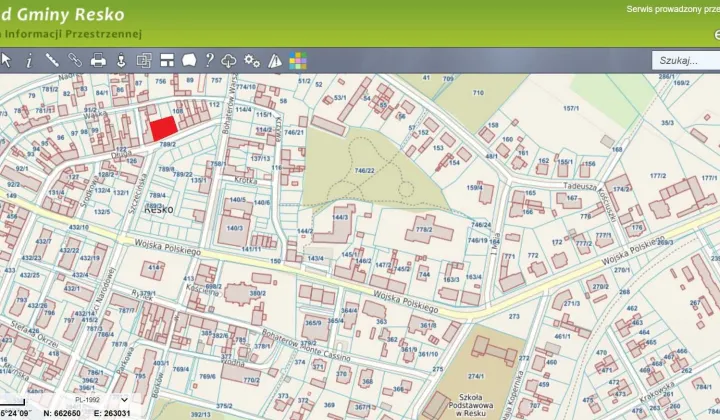720x420 pixels.
Task: Open help with question mark icon
Action: point(209,61)
